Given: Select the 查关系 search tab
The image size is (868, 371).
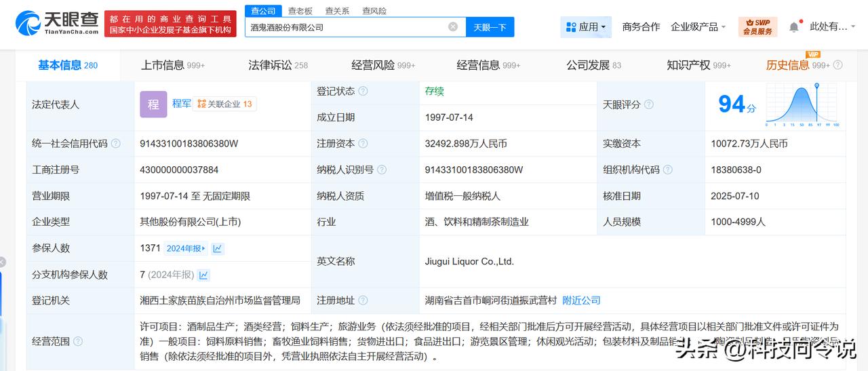Looking at the screenshot, I should point(337,11).
